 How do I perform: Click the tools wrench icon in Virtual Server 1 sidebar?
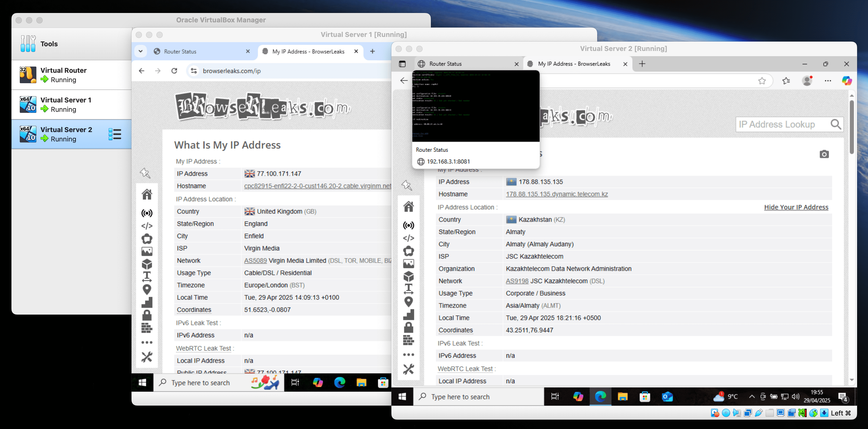click(147, 357)
